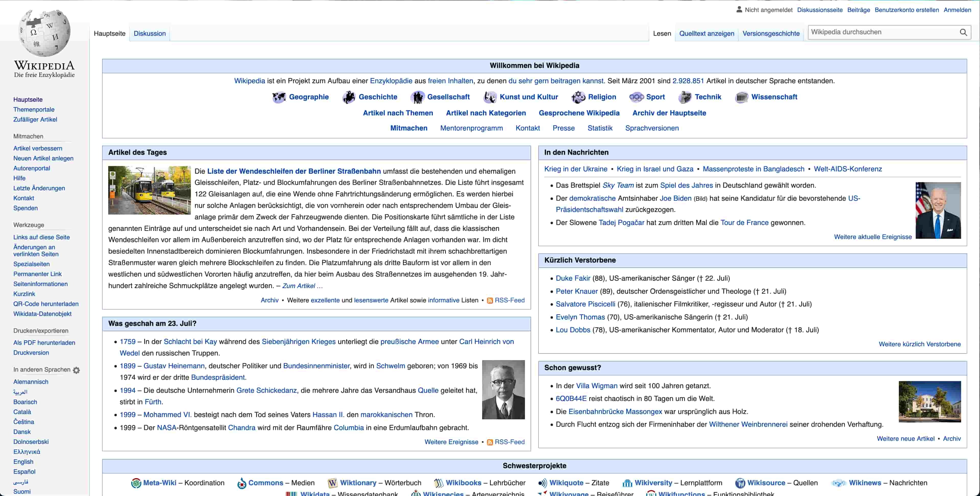980x496 pixels.
Task: Click the Gesellschaft category icon
Action: 417,97
